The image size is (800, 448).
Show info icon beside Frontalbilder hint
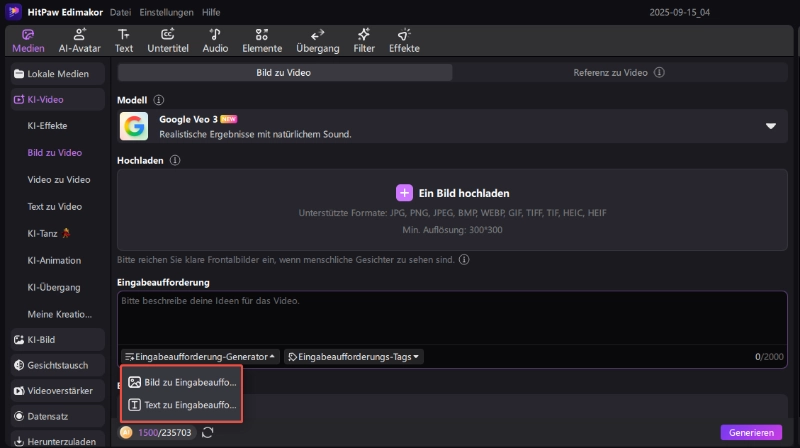[464, 260]
